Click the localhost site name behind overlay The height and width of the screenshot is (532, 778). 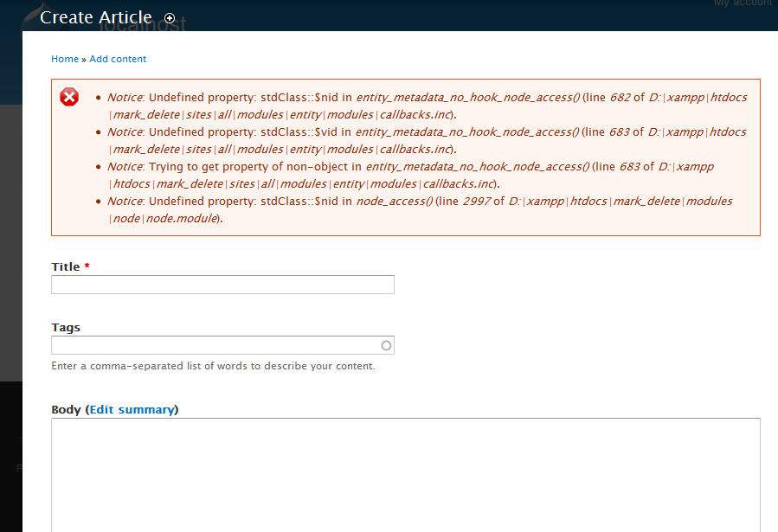click(143, 24)
